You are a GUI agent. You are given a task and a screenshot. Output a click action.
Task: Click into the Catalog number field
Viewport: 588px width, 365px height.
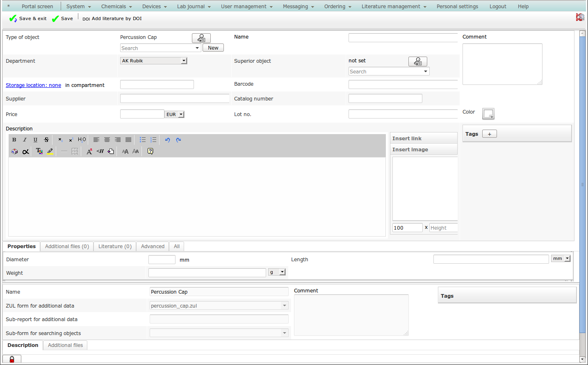[385, 98]
